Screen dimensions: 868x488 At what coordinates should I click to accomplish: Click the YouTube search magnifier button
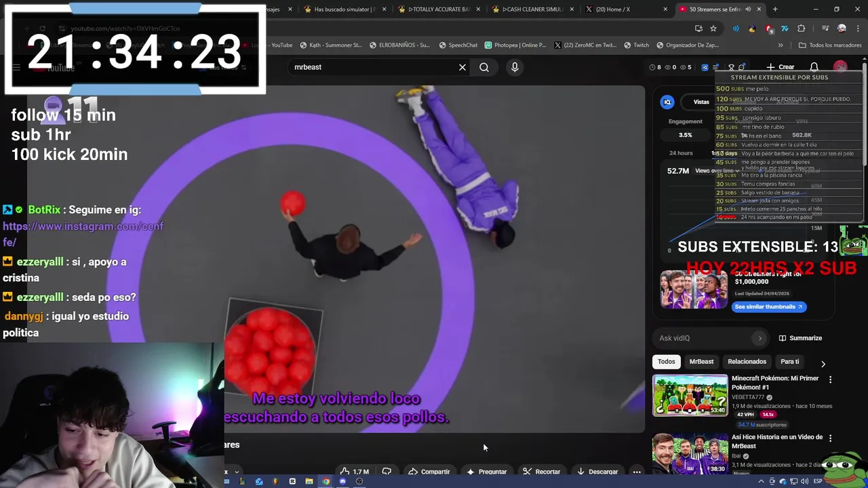tap(484, 67)
